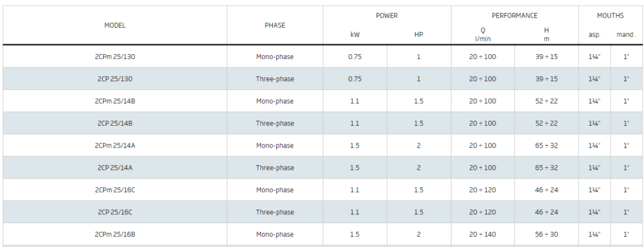Click the 65 ÷ 32 head value for 2CPm 25/14A

[547, 146]
